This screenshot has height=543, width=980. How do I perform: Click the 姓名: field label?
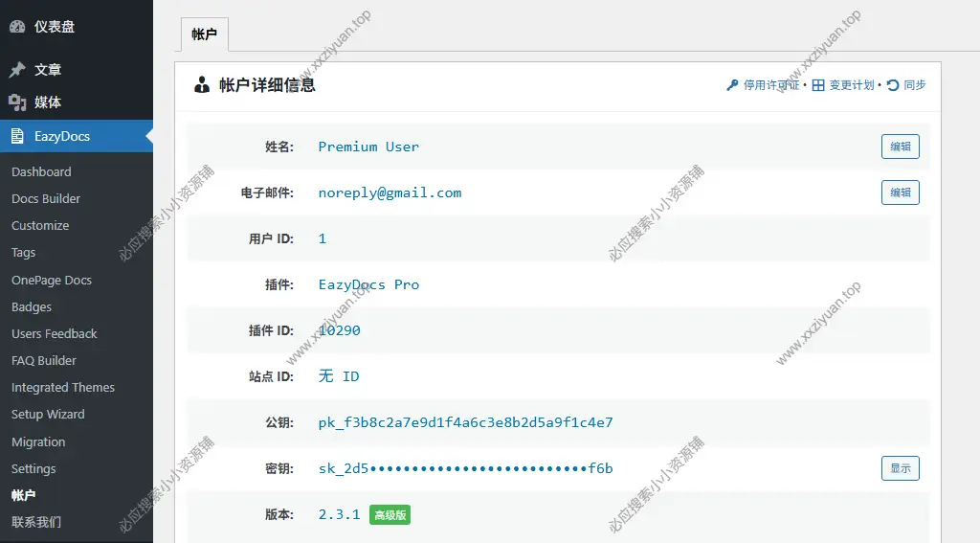278,147
